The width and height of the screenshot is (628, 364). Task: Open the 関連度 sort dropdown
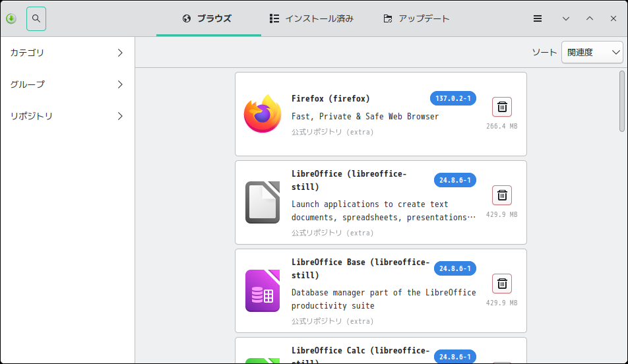[592, 52]
